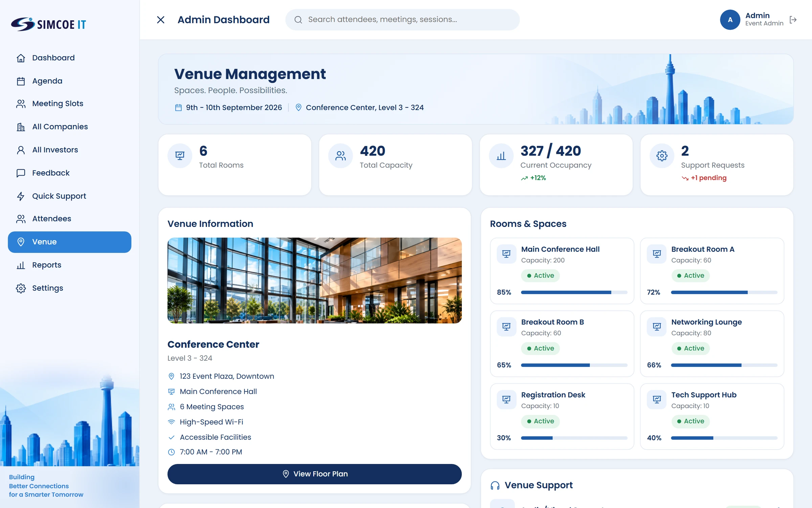The height and width of the screenshot is (508, 812).
Task: Click the '+1 pending' support text
Action: (708, 178)
